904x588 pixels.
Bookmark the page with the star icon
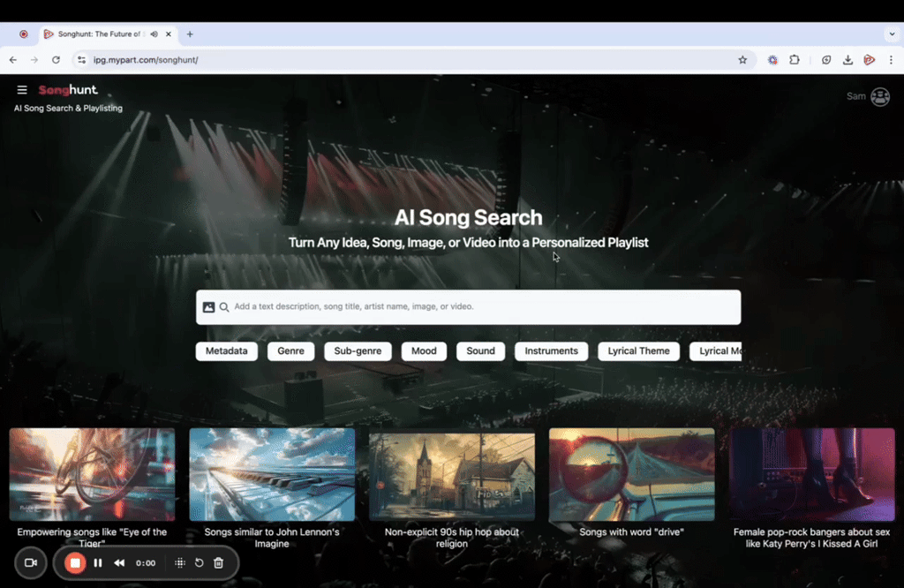(x=742, y=59)
